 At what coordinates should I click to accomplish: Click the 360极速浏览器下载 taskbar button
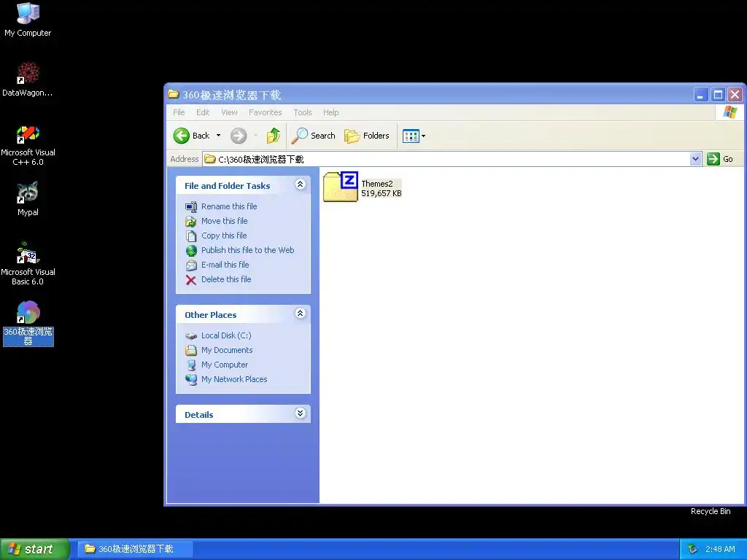coord(135,549)
